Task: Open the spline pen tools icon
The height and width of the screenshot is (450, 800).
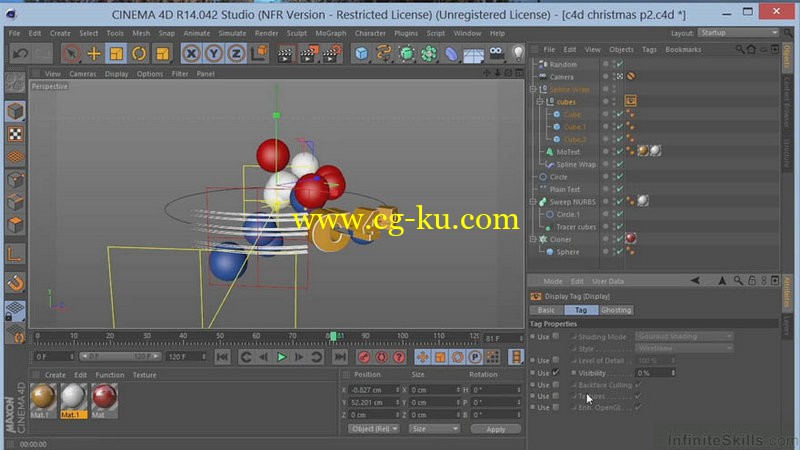Action: (384, 53)
